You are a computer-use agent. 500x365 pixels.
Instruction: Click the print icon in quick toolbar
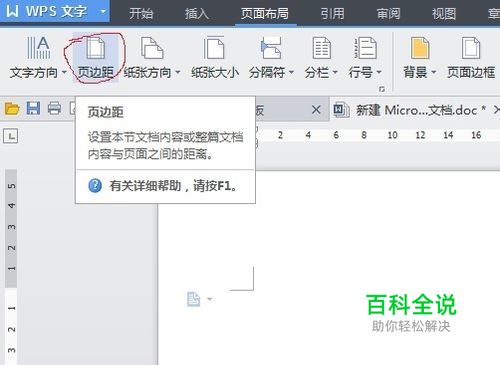[54, 109]
